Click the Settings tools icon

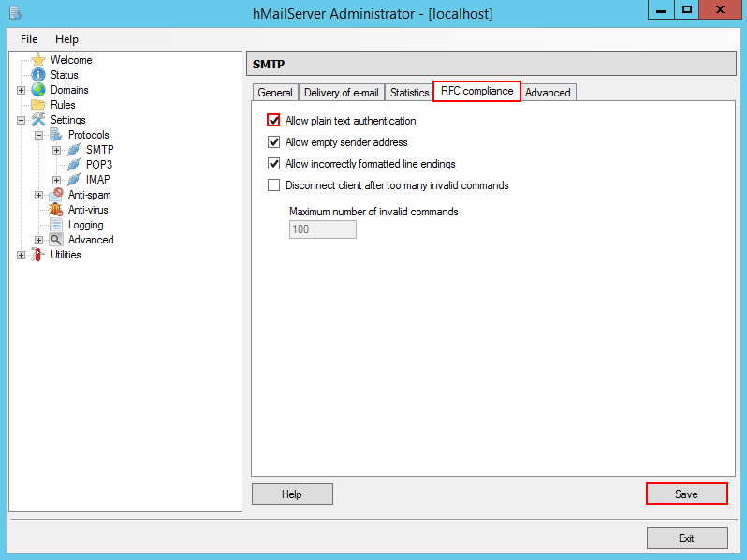pyautogui.click(x=38, y=120)
